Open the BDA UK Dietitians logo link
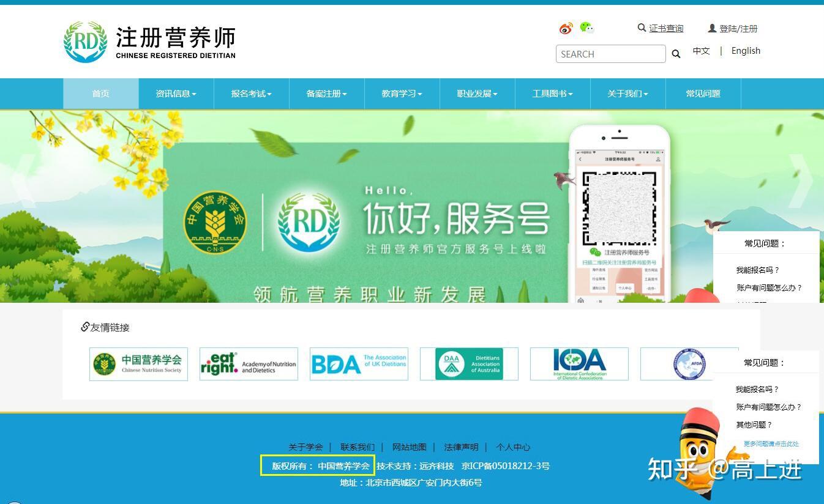Screen dimensions: 824x504 (359, 364)
